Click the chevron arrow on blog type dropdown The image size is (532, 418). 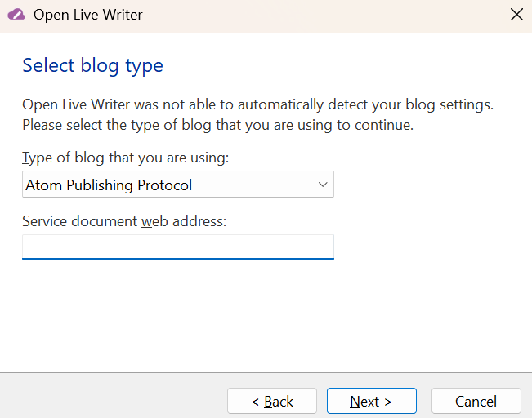(322, 185)
